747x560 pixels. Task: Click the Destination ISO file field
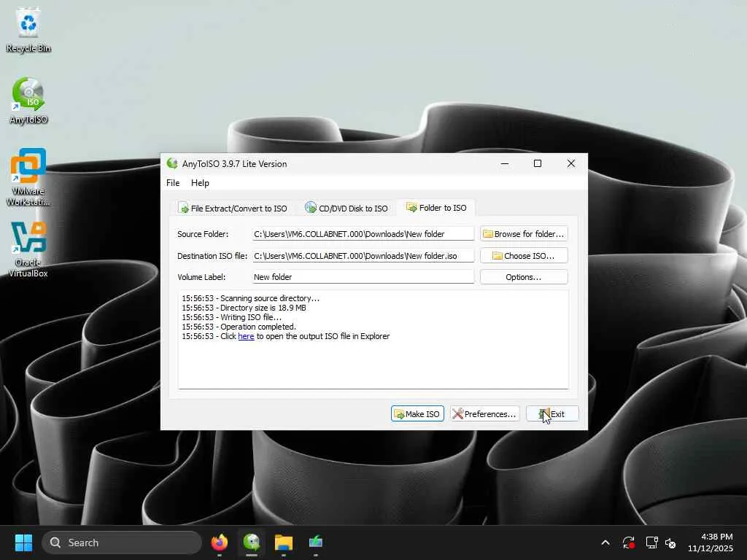coord(363,256)
